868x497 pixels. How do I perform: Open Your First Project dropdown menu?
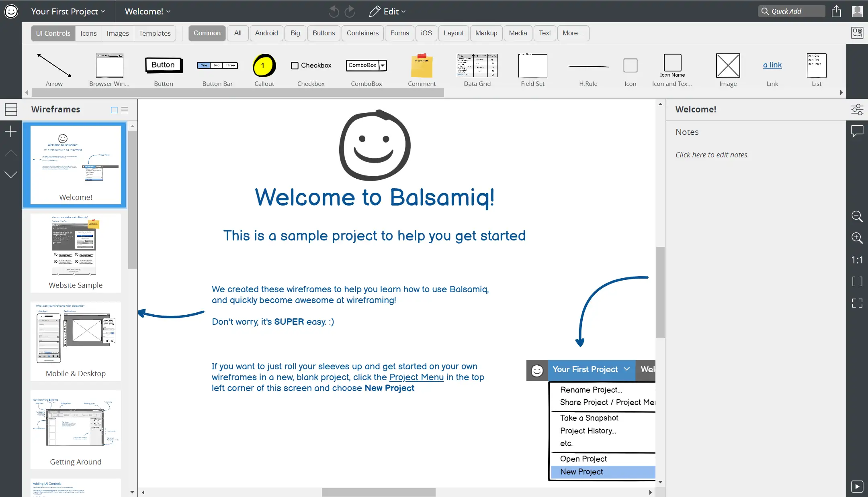[x=68, y=11]
